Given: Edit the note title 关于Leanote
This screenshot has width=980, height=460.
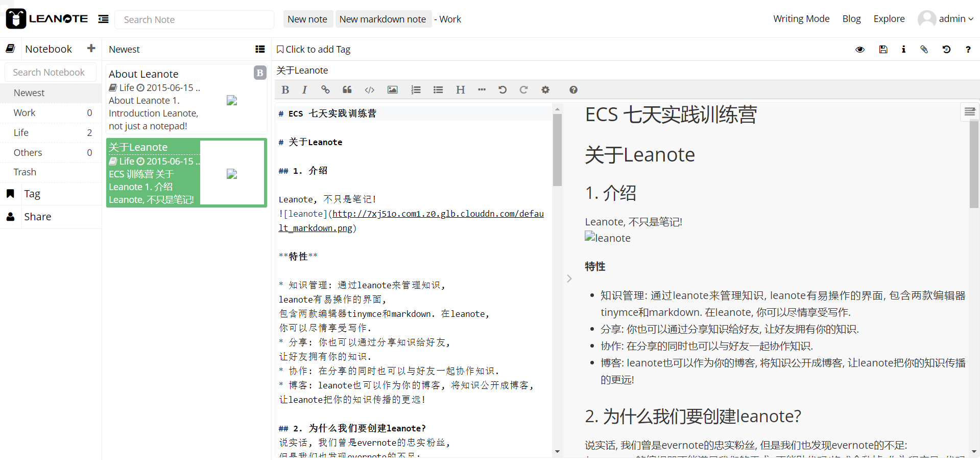Looking at the screenshot, I should 302,71.
